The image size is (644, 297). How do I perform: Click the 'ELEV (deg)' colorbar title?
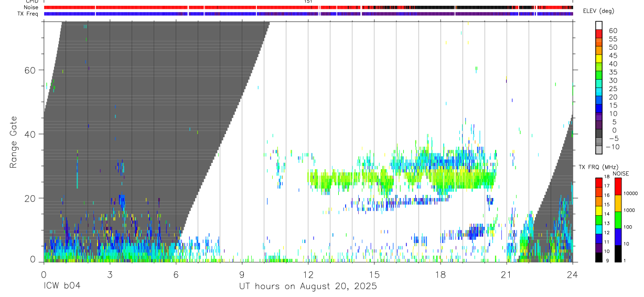(598, 10)
